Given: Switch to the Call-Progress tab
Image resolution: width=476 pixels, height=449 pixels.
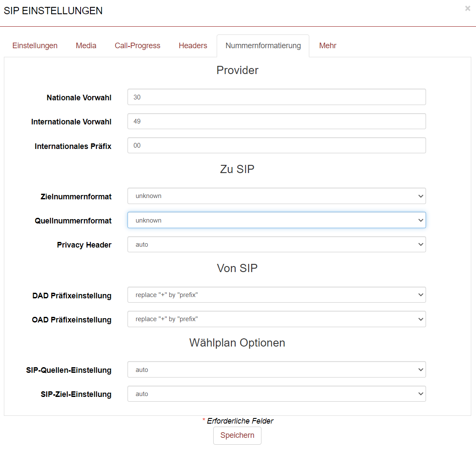Looking at the screenshot, I should (x=137, y=45).
